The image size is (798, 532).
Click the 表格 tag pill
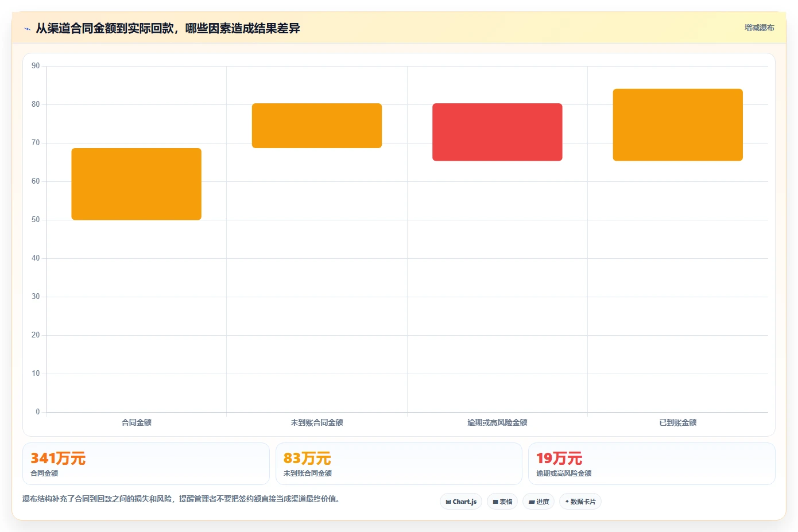(502, 502)
